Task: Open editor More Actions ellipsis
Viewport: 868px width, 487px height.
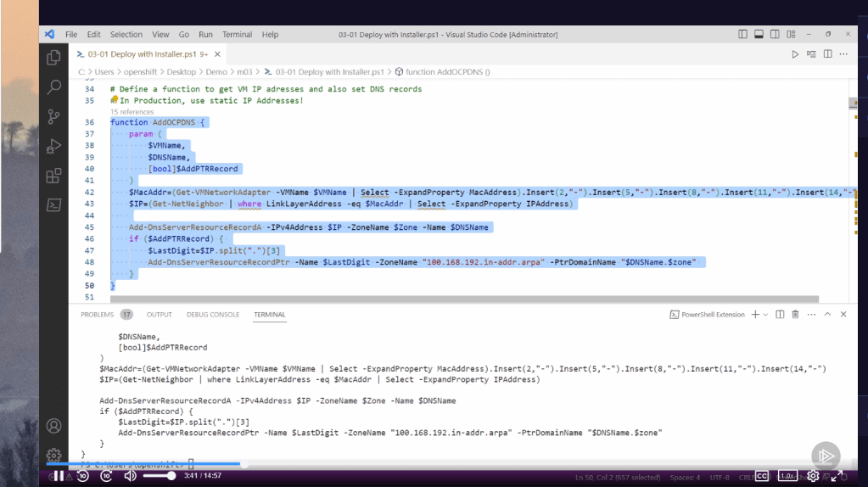Action: tap(843, 54)
